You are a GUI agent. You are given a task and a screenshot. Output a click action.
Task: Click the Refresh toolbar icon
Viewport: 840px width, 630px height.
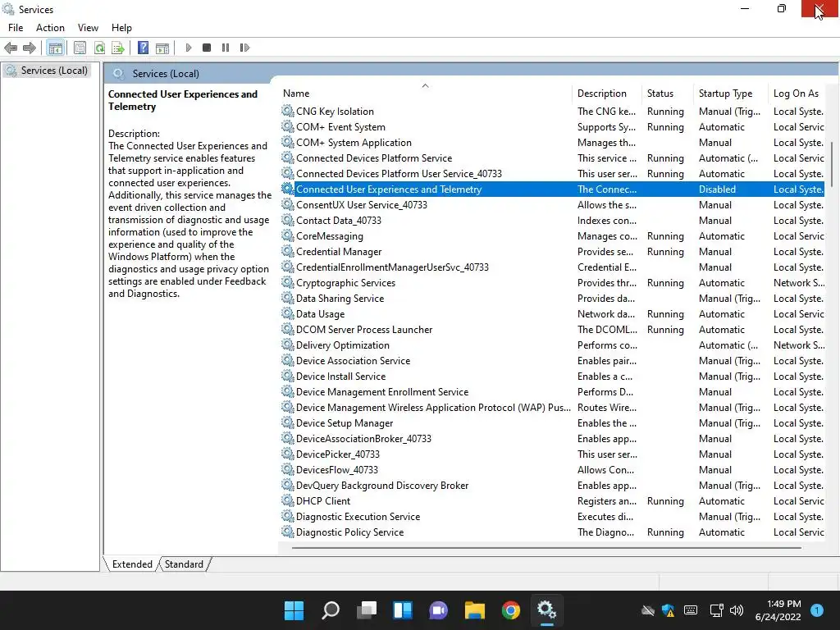click(99, 48)
